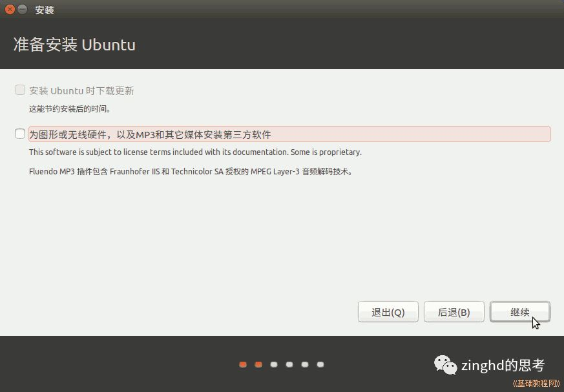Minimize the installer window from the title bar
This screenshot has width=564, height=392.
point(23,9)
